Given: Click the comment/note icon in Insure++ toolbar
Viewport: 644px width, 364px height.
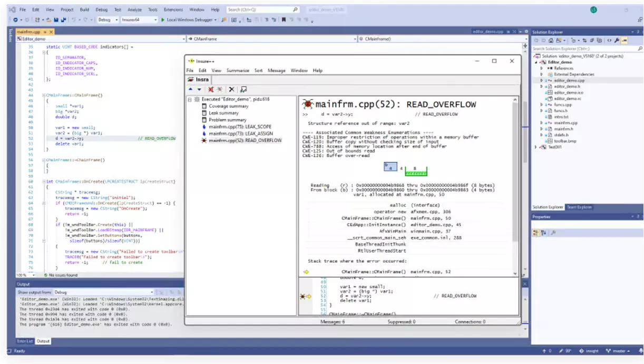Looking at the screenshot, I should (243, 90).
